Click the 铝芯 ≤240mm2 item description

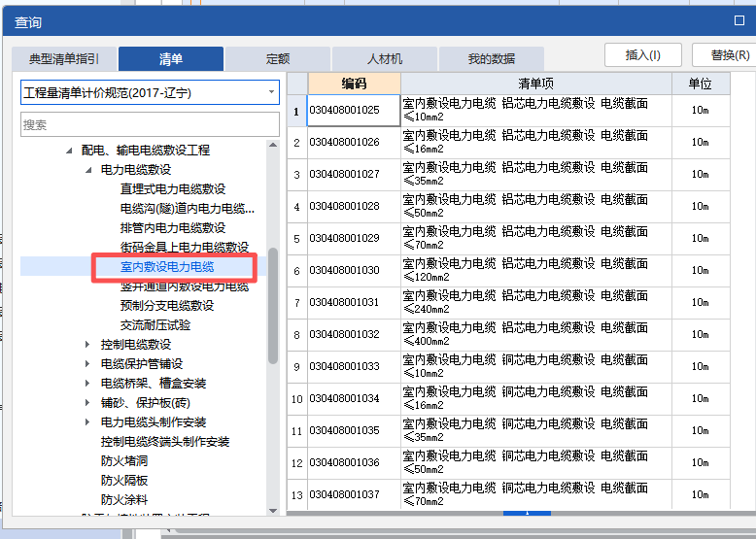(x=536, y=302)
